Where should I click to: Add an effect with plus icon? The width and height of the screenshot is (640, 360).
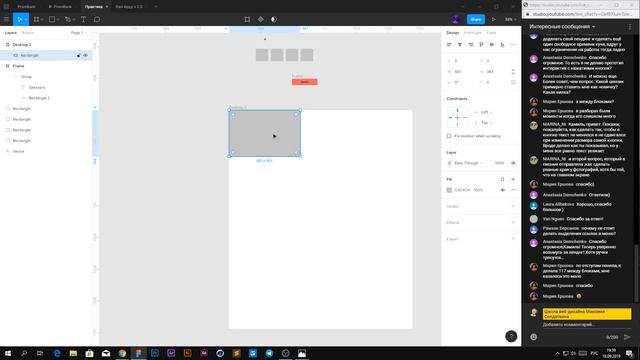pyautogui.click(x=513, y=222)
